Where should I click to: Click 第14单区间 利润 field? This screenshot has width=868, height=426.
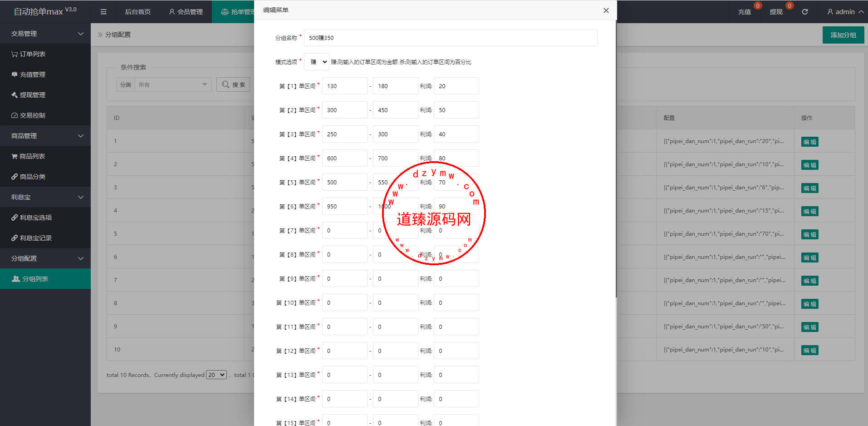[456, 399]
